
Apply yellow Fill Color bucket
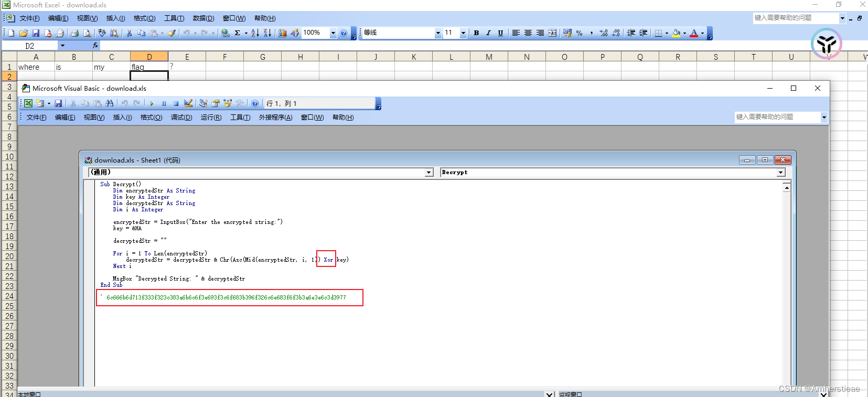click(x=677, y=33)
